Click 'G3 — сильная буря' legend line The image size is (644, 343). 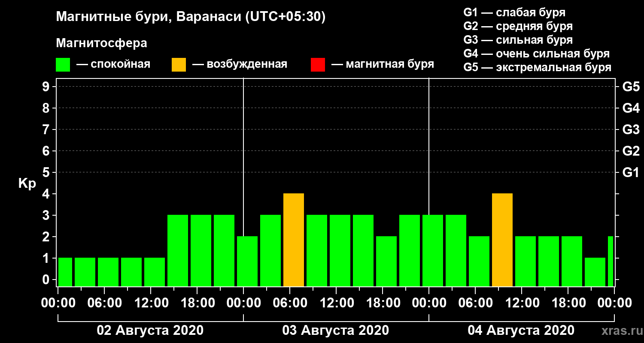(x=518, y=40)
